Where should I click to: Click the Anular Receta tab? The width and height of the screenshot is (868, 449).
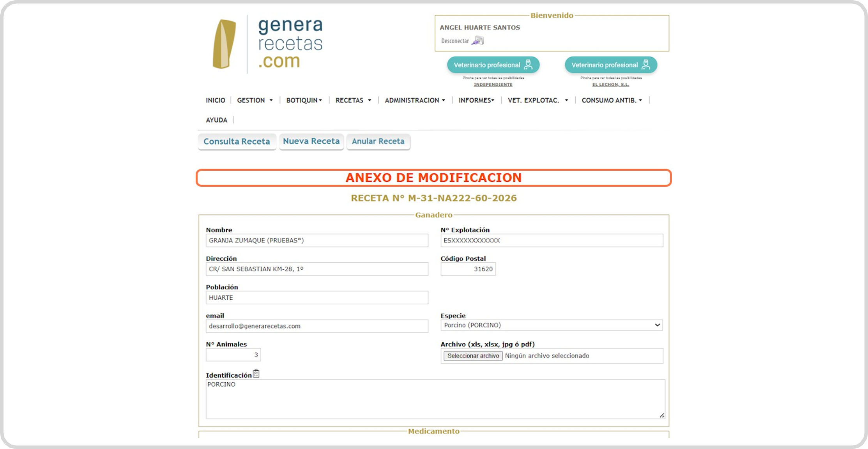[x=378, y=141]
